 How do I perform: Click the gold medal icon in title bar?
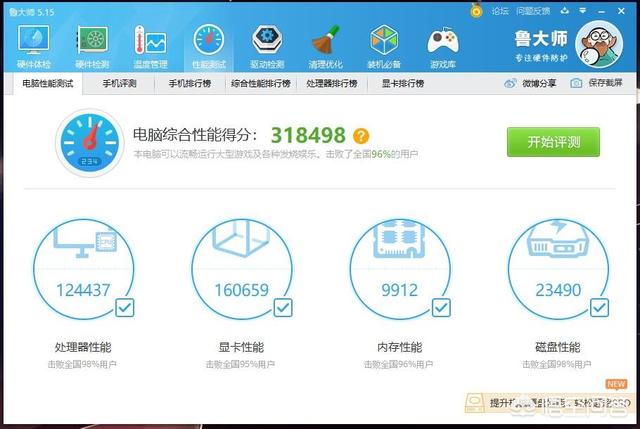coord(476,11)
